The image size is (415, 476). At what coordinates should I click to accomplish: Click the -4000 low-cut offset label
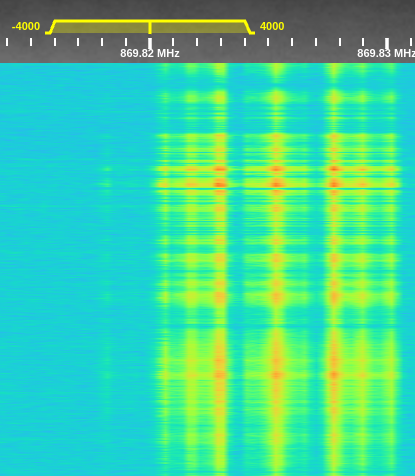26,26
